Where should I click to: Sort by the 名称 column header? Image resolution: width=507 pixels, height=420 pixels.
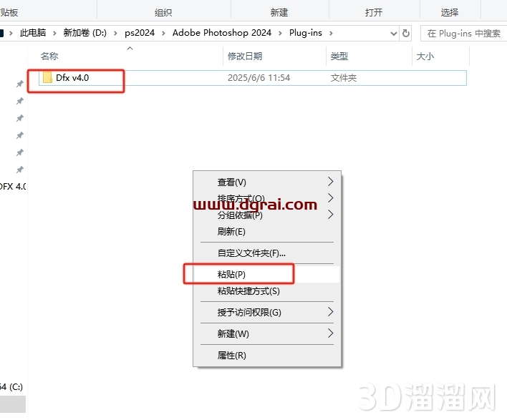coord(49,57)
